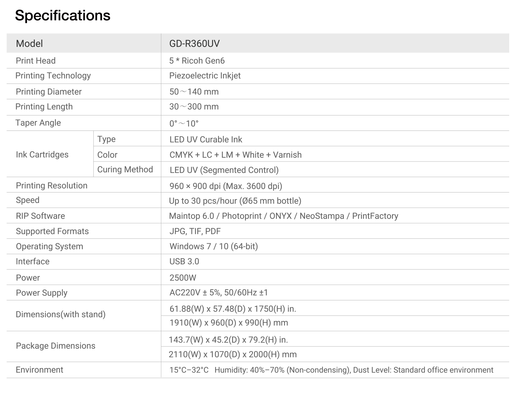Click the GD-R360UV model value
The height and width of the screenshot is (394, 532).
coord(194,44)
